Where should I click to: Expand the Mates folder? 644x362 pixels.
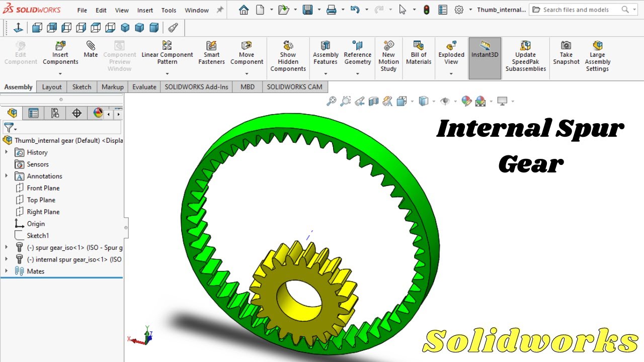[x=7, y=271]
